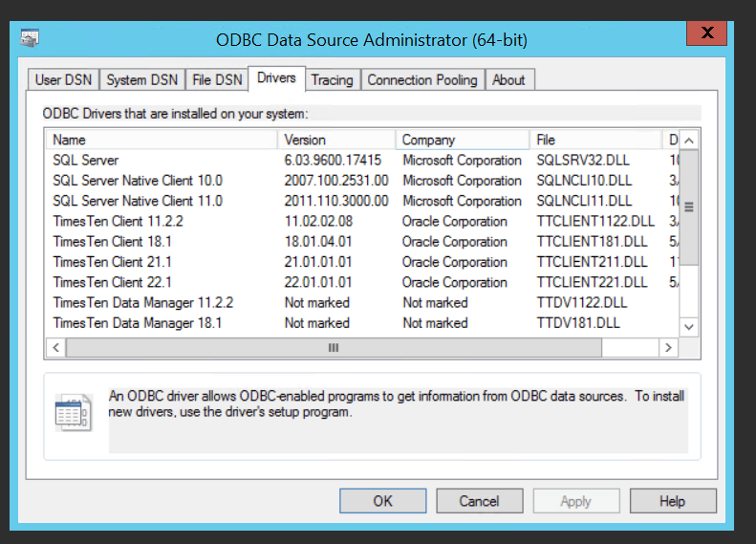Click the OK button
This screenshot has width=756, height=544.
coord(383,501)
